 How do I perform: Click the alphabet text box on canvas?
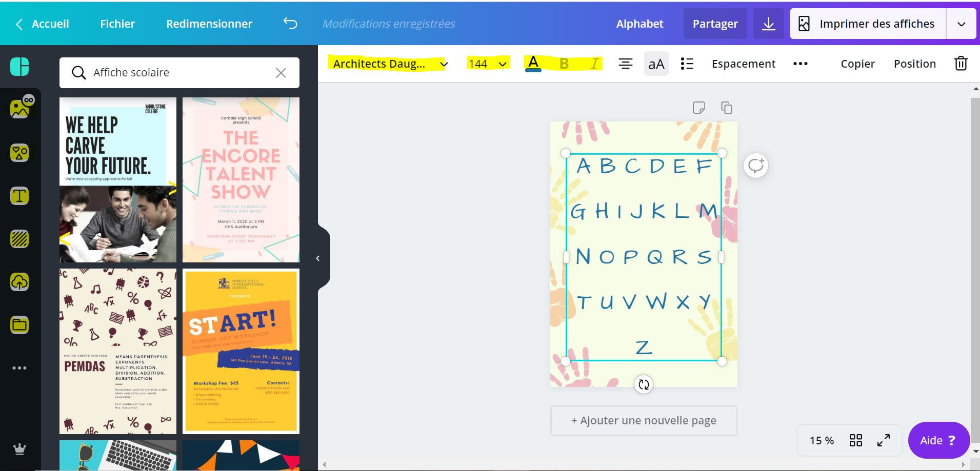pos(644,257)
